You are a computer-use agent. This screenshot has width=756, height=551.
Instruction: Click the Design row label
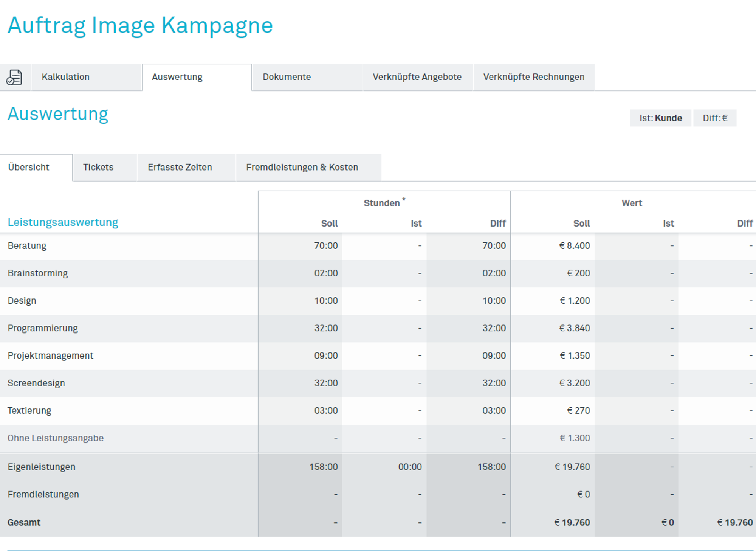tap(22, 301)
